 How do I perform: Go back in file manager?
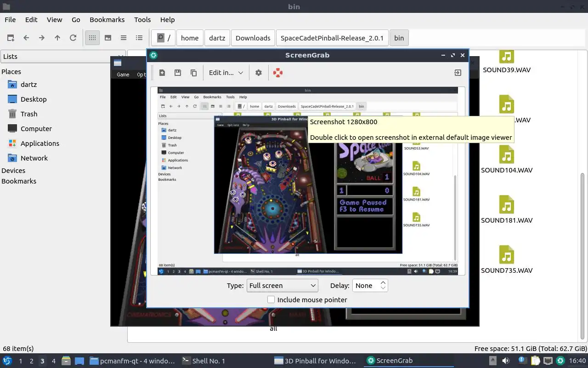(x=26, y=38)
